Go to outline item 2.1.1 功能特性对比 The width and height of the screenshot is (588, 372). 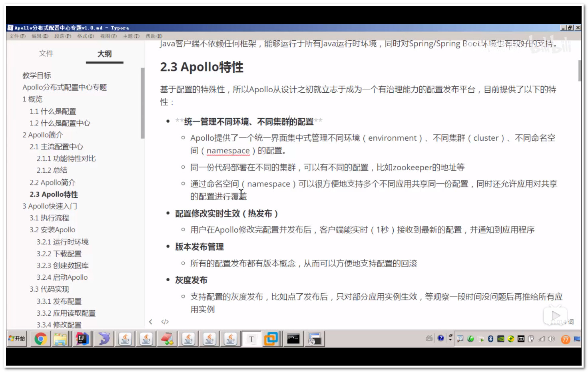point(66,159)
